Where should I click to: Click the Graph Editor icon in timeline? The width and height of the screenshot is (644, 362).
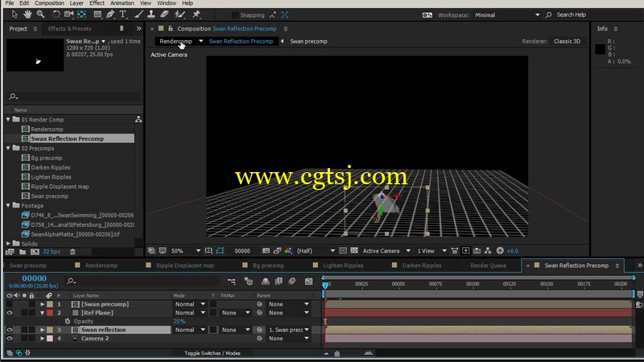point(309,281)
